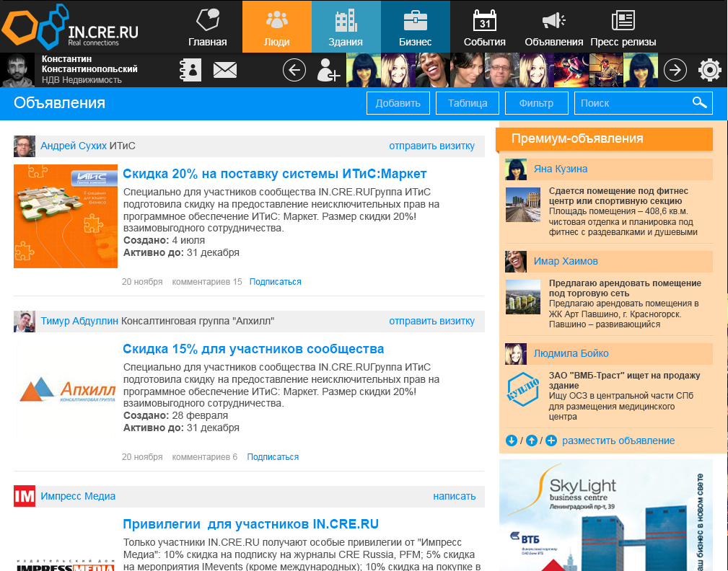The height and width of the screenshot is (571, 728).
Task: Open Тимур Абдуллин's profile link
Action: (x=79, y=321)
